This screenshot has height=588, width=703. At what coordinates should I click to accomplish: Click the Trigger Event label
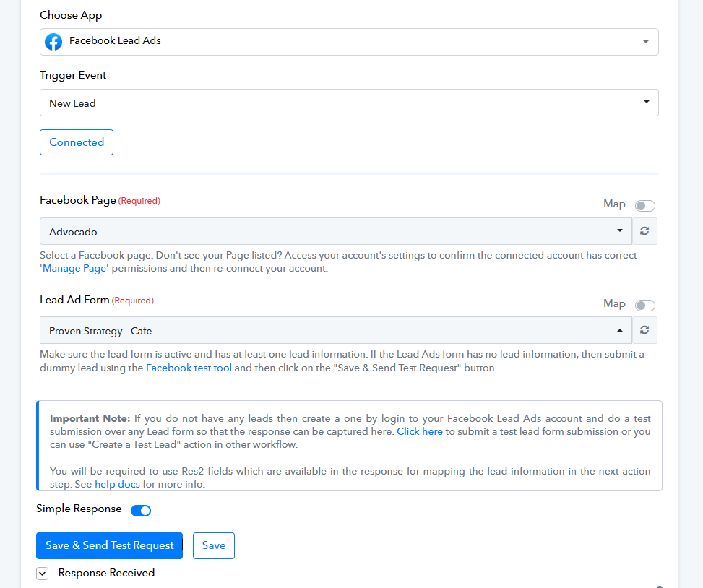pos(73,75)
